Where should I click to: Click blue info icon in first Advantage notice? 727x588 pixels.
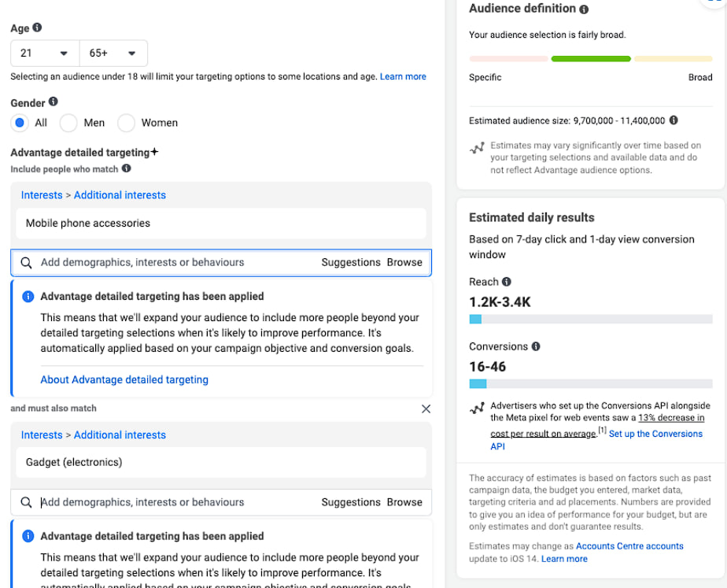tap(28, 296)
